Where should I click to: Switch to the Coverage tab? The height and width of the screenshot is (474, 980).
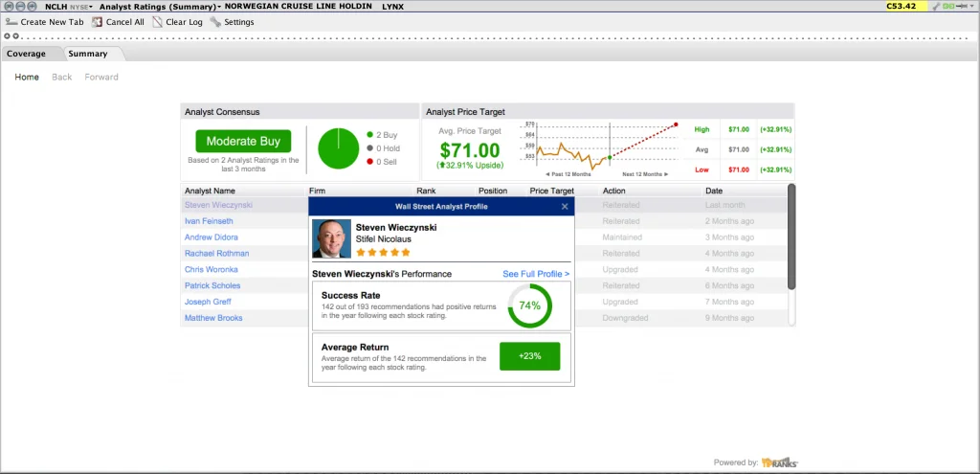(x=26, y=54)
